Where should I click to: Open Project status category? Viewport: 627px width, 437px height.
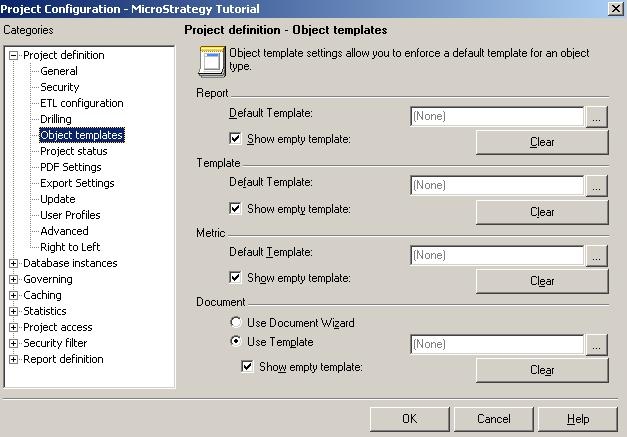(74, 151)
